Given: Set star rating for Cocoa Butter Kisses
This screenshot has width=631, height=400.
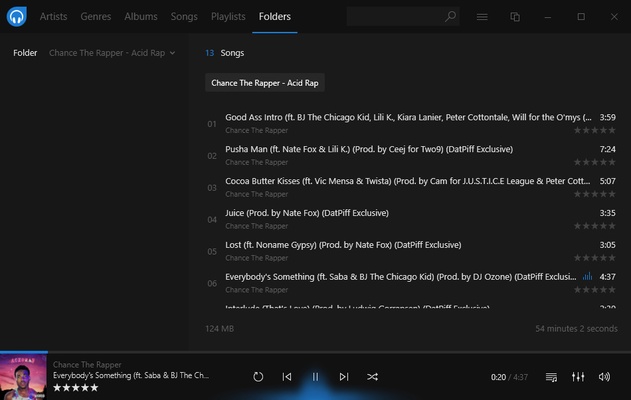Looking at the screenshot, I should (x=594, y=194).
